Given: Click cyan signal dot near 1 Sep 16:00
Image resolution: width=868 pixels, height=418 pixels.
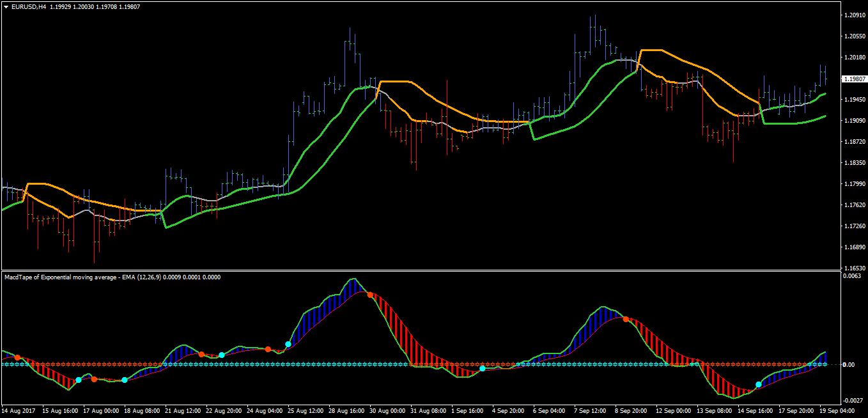Looking at the screenshot, I should pos(483,369).
